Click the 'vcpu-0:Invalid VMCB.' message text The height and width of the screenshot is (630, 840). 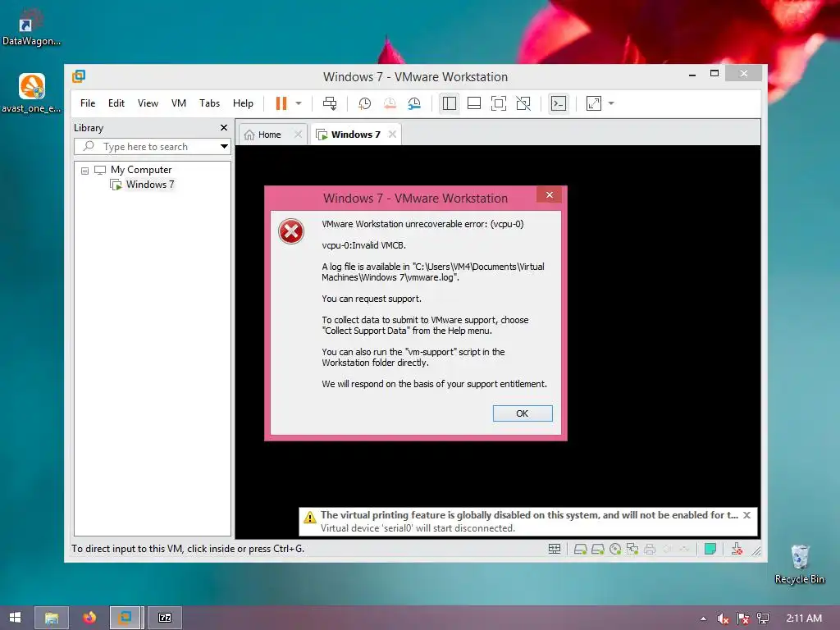coord(363,245)
